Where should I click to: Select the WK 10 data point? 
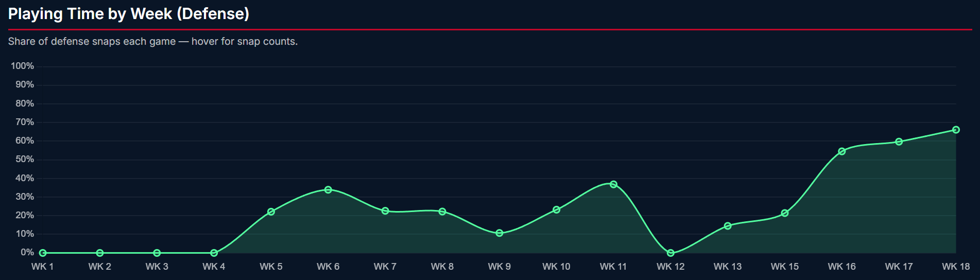556,209
